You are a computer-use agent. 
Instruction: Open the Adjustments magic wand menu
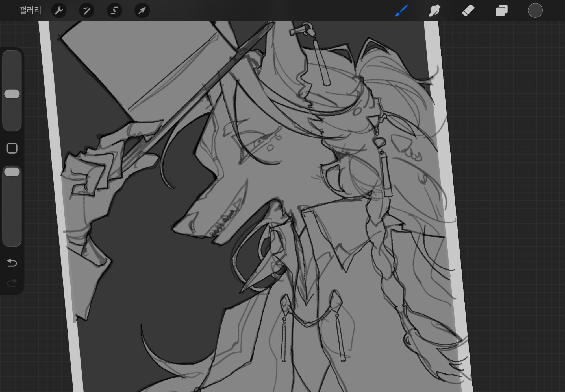86,11
